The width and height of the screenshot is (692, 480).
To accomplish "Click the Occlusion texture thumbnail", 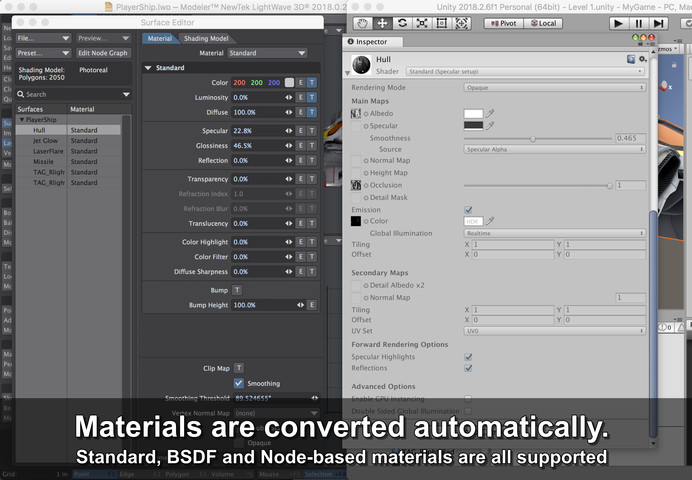I will click(x=356, y=185).
